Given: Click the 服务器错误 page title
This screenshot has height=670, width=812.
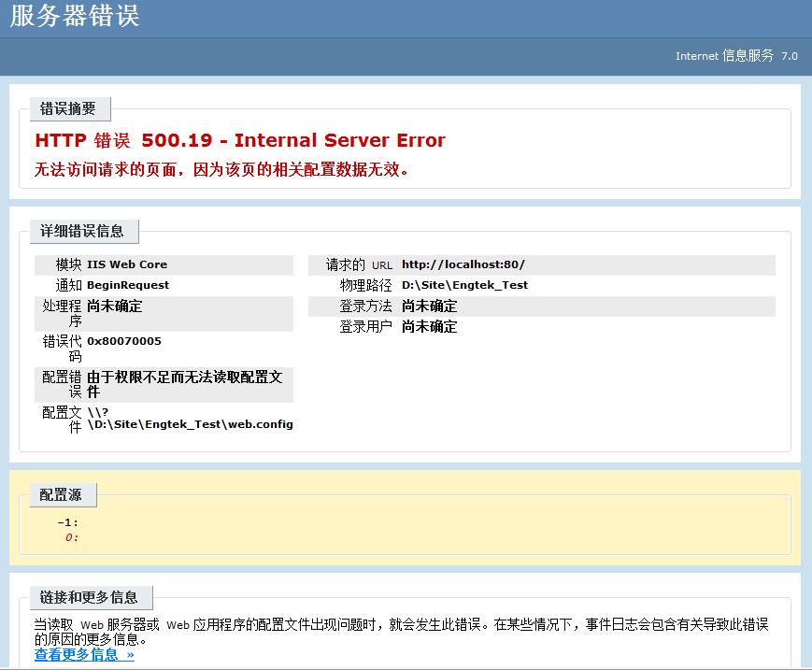Looking at the screenshot, I should click(x=75, y=19).
